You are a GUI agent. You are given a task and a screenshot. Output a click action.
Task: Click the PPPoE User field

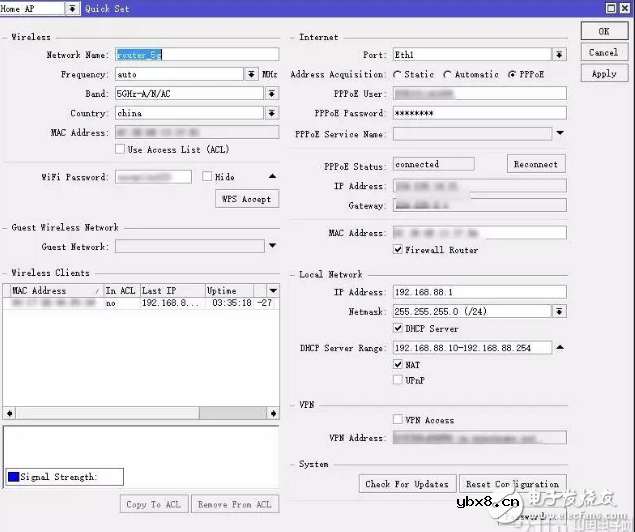click(479, 94)
